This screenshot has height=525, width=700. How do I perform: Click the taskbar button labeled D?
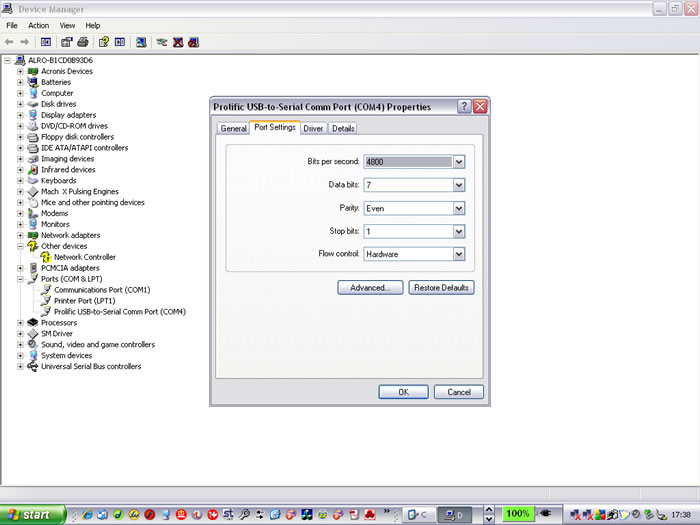click(x=456, y=515)
